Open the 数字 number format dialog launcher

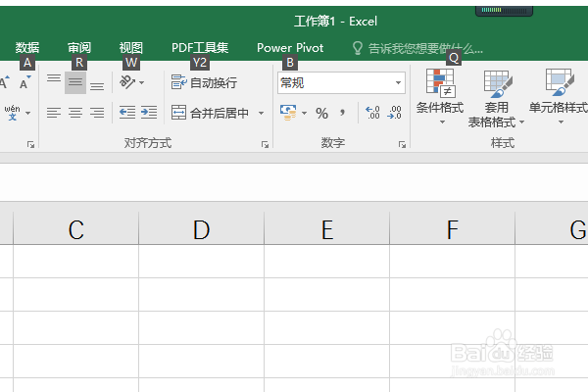402,144
